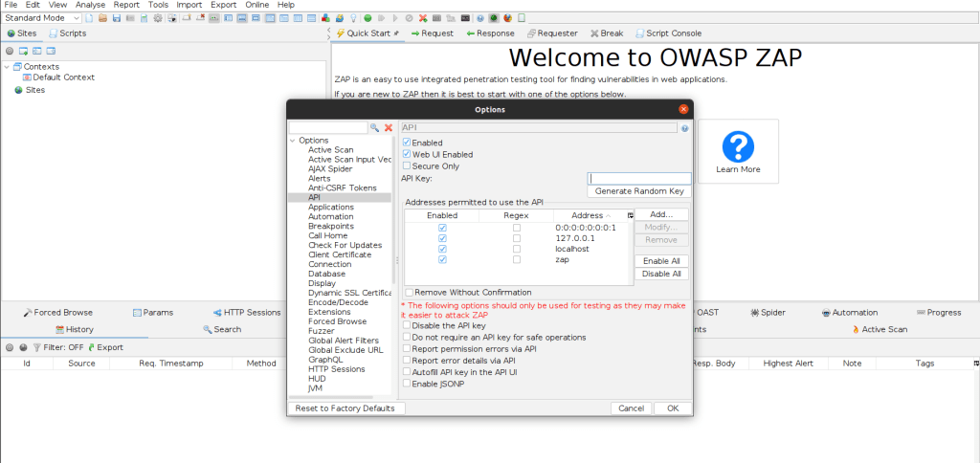Enable the Secure Only checkbox
Screen dimensions: 980x463
(x=407, y=165)
